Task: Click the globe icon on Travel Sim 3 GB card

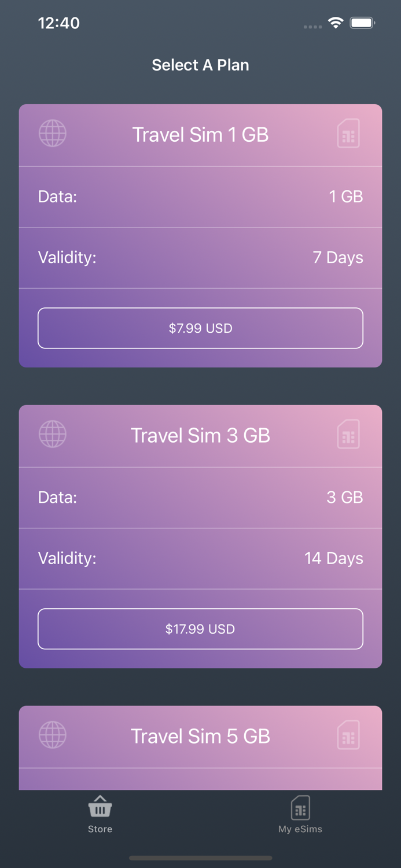Action: click(52, 434)
